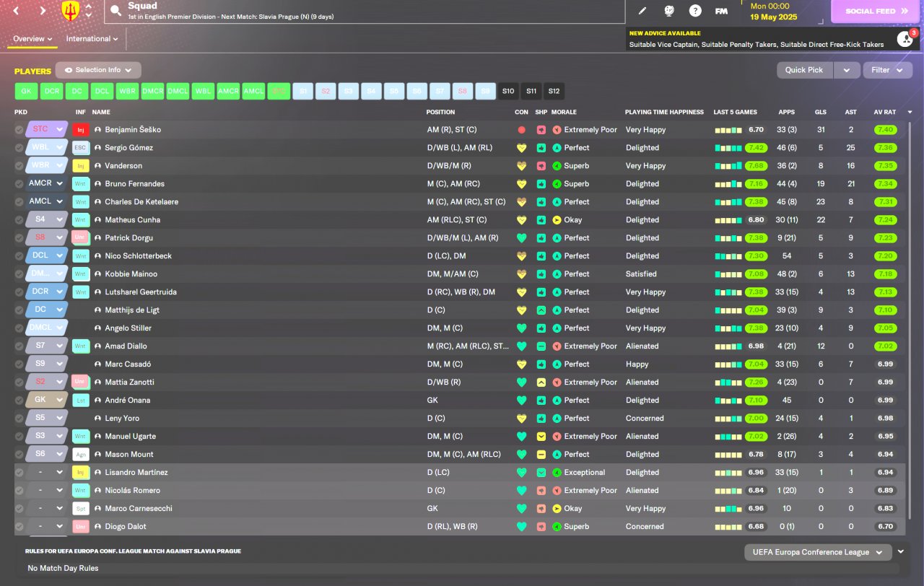The height and width of the screenshot is (586, 924).
Task: Open the advice notifications avatar icon
Action: click(x=905, y=39)
